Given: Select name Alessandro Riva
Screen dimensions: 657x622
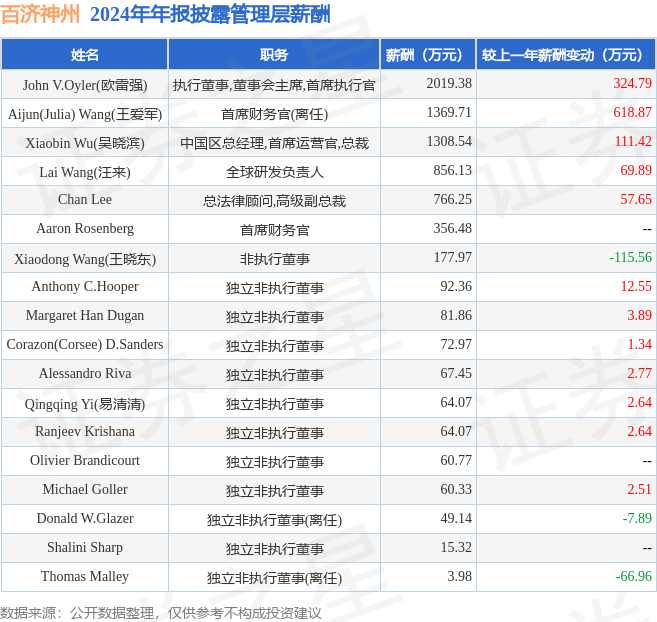Looking at the screenshot, I should pos(85,373).
